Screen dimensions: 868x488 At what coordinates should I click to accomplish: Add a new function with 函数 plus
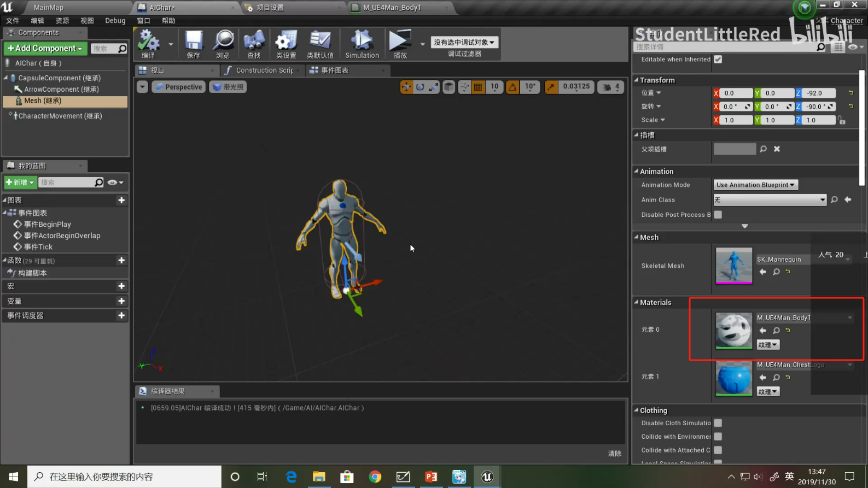121,260
